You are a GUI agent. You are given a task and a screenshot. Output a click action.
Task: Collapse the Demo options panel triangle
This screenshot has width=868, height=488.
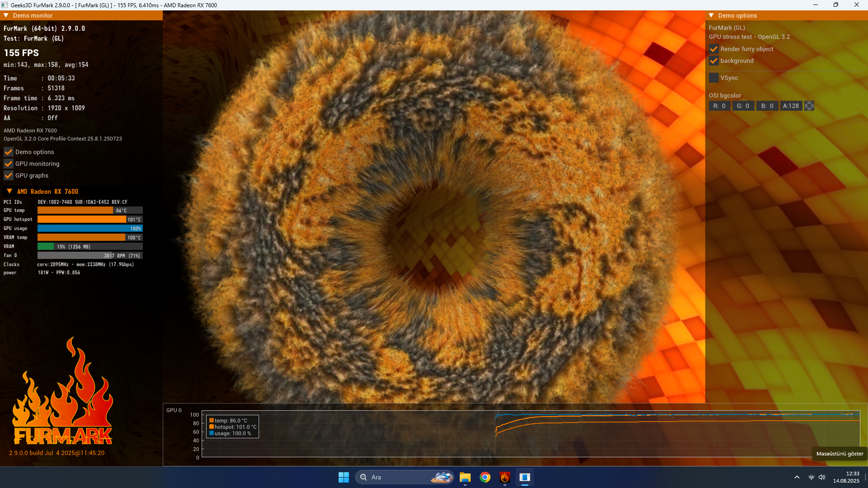pyautogui.click(x=711, y=15)
